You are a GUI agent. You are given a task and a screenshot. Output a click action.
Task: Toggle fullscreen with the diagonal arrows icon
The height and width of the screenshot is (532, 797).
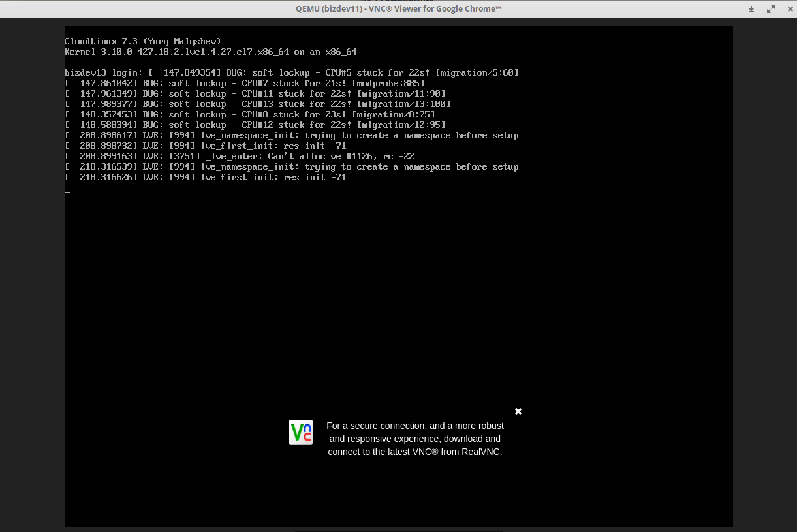tap(770, 9)
